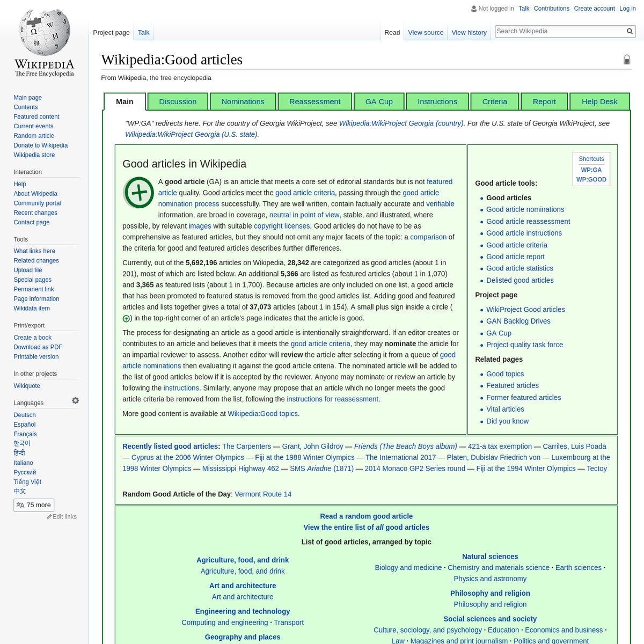The width and height of the screenshot is (644, 644).
Task: Open the Report tab
Action: pos(544,101)
